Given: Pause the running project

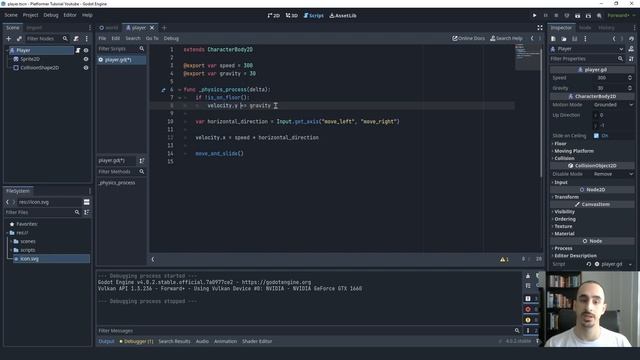Looking at the screenshot, I should (x=545, y=16).
